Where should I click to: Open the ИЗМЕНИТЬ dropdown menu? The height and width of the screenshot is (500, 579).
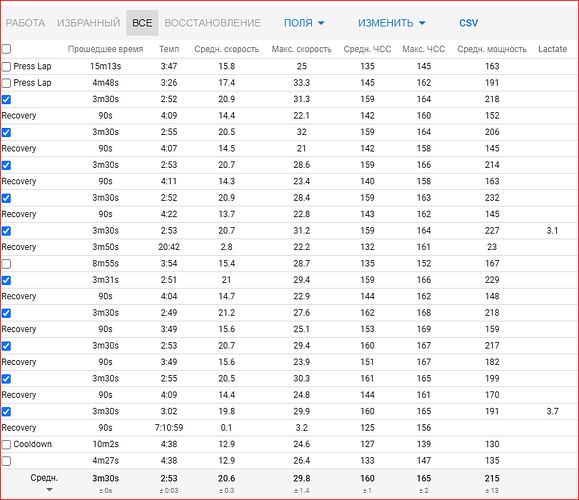pos(391,23)
